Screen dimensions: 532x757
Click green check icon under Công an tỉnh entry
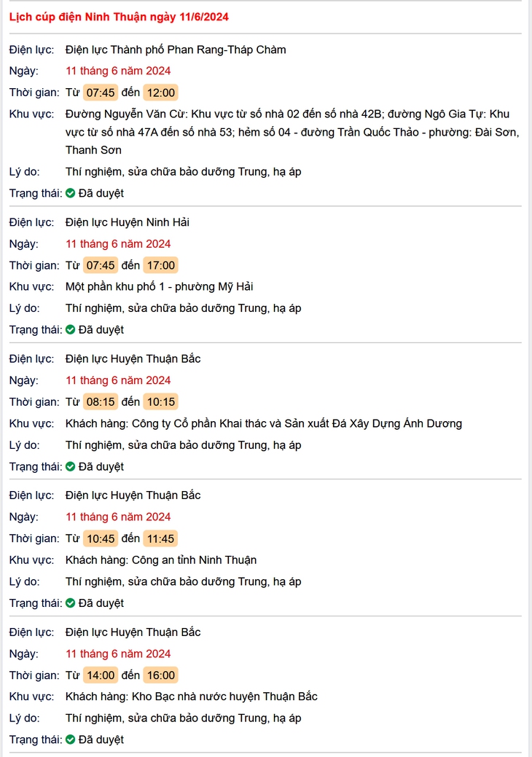point(71,603)
